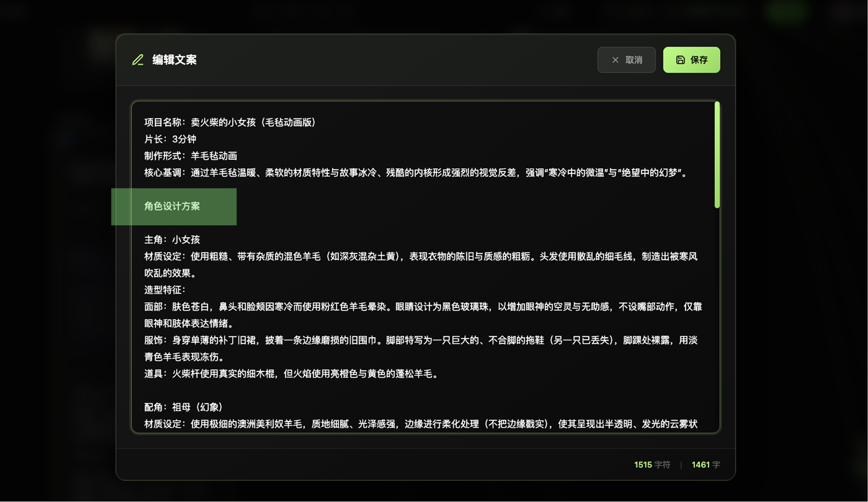Place cursor in the 核心基调 sentence
This screenshot has height=502, width=868.
[x=415, y=173]
